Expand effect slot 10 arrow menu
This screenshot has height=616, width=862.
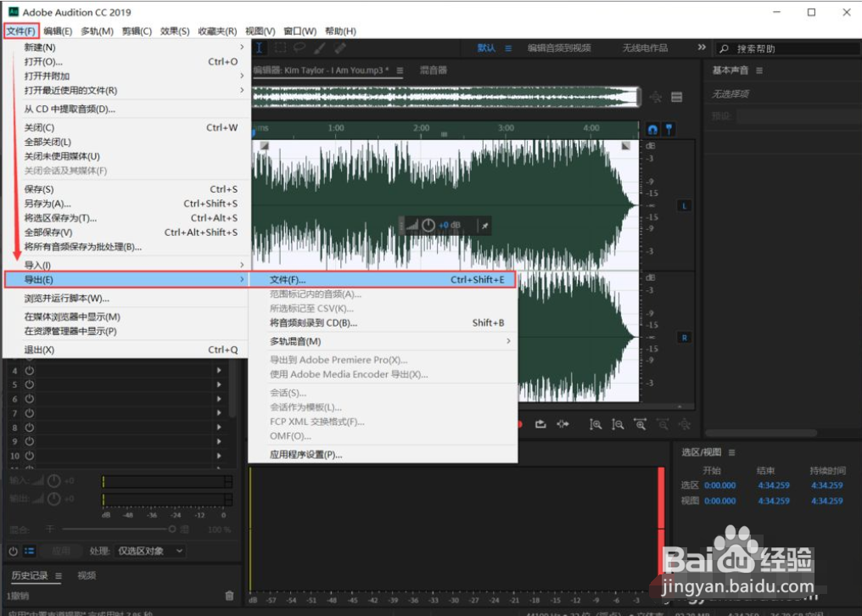coord(219,456)
